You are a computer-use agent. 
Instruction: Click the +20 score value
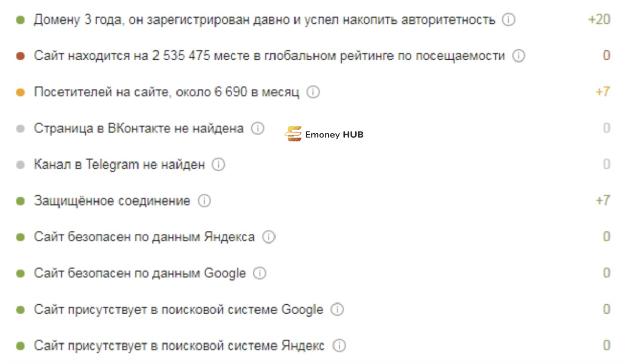point(599,20)
